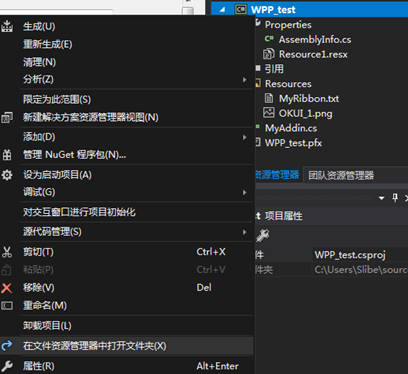Screen dimensions: 408x374
Task: Click the new Solution Explorer view icon
Action: pyautogui.click(x=7, y=117)
